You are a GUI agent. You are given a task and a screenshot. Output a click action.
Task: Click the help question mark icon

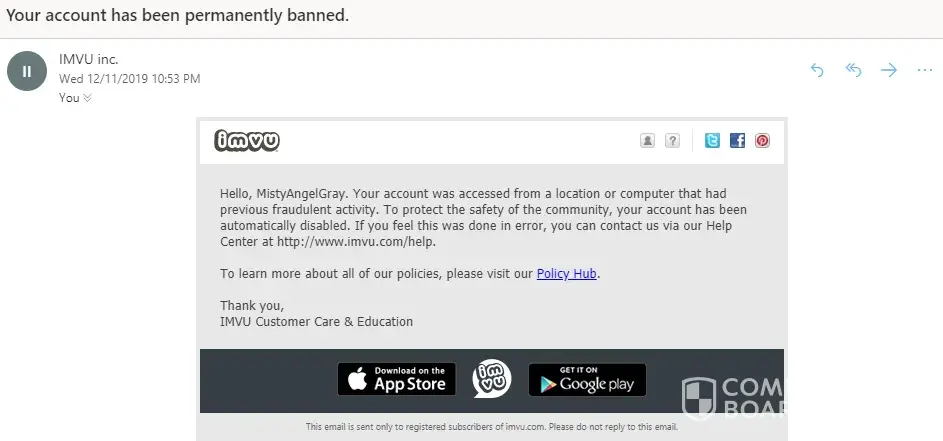(672, 141)
